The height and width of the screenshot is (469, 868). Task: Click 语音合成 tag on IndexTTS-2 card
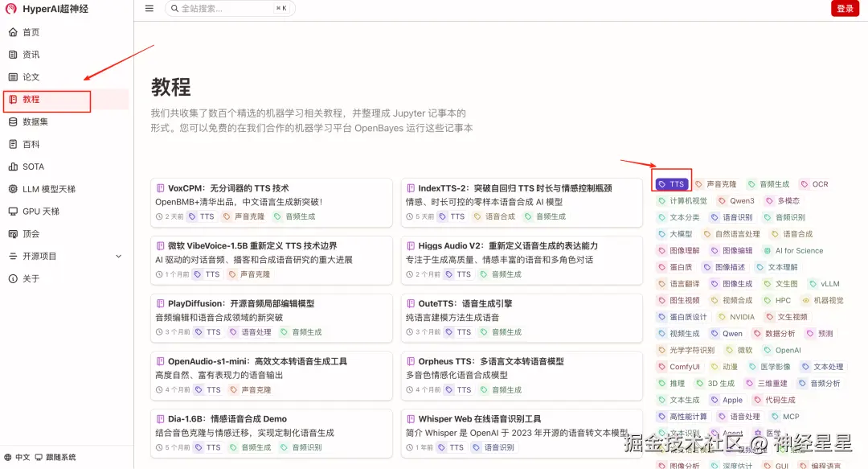click(x=494, y=216)
